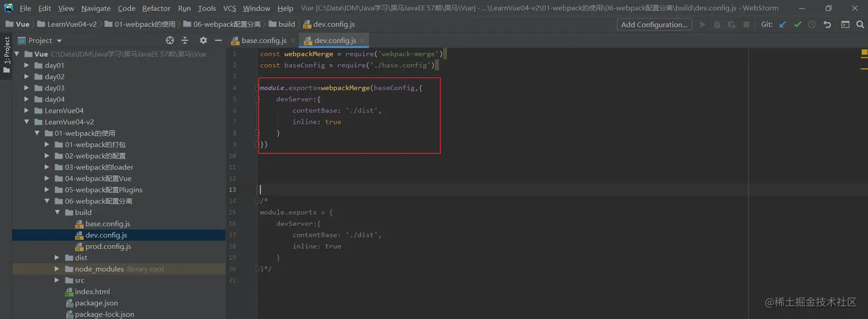868x319 pixels.
Task: Select the dev.config.js editor tab
Action: point(334,40)
